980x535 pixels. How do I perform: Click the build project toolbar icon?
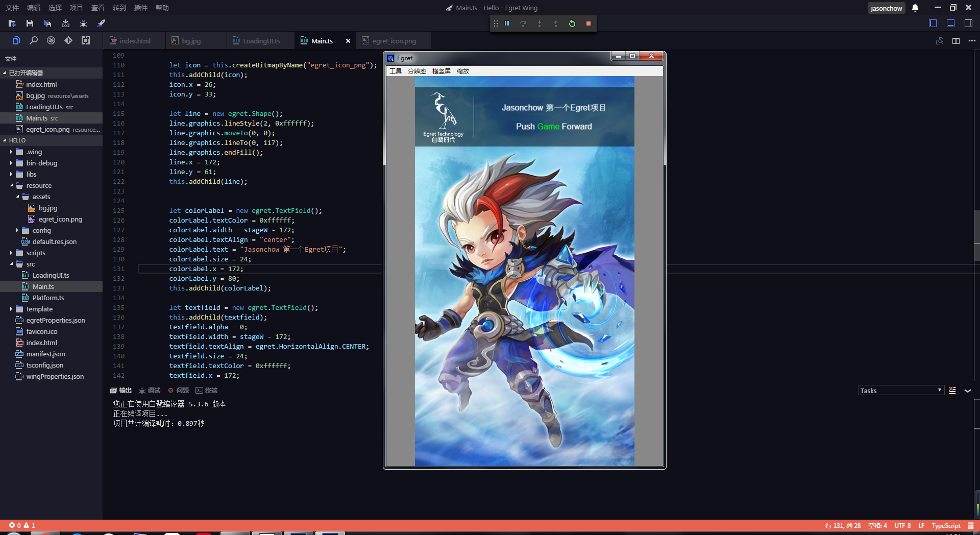(65, 23)
